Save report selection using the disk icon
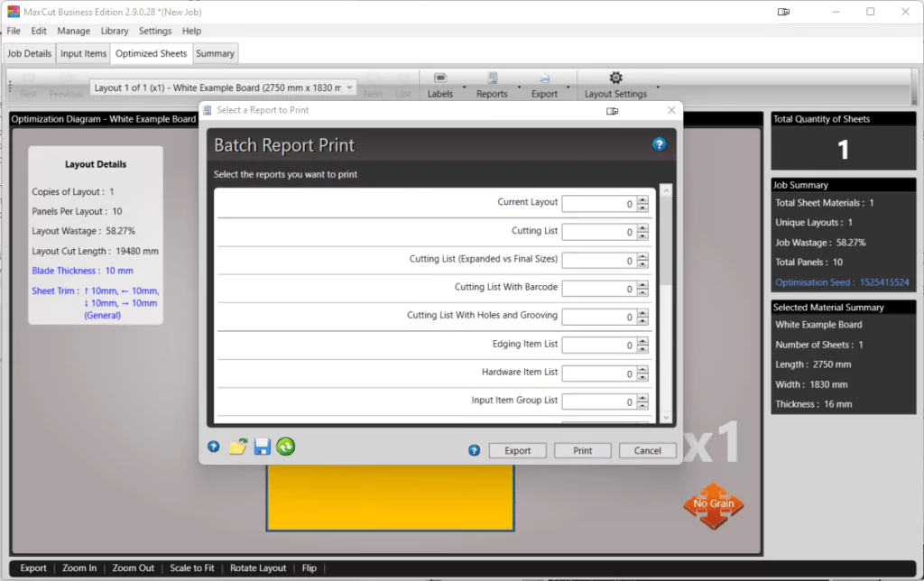The height and width of the screenshot is (581, 924). pyautogui.click(x=262, y=447)
